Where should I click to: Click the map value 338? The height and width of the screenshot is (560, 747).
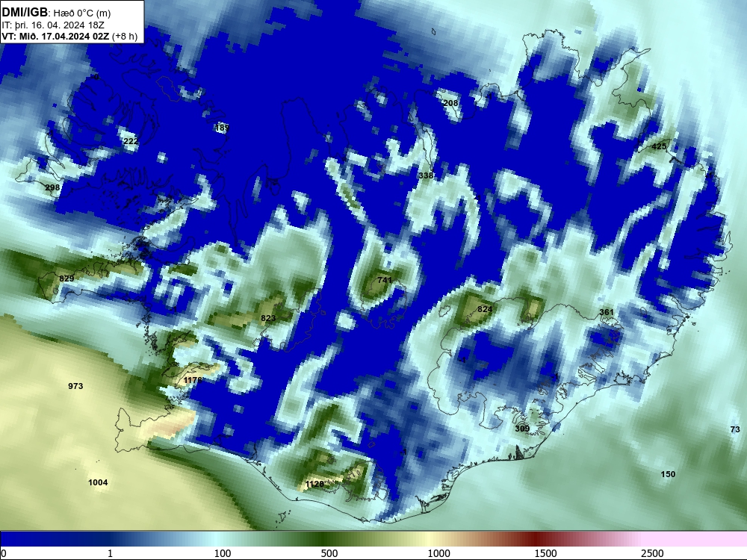pyautogui.click(x=426, y=175)
